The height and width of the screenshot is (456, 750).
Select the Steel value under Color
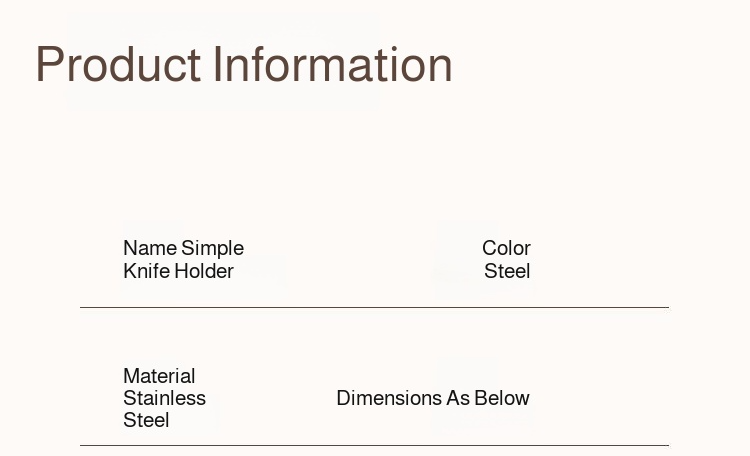tap(507, 271)
